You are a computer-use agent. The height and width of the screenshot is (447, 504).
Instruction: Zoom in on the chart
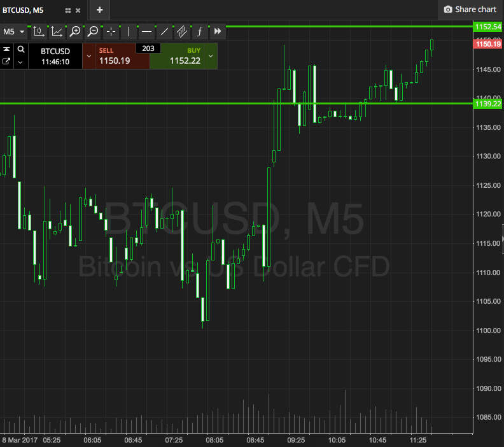75,31
